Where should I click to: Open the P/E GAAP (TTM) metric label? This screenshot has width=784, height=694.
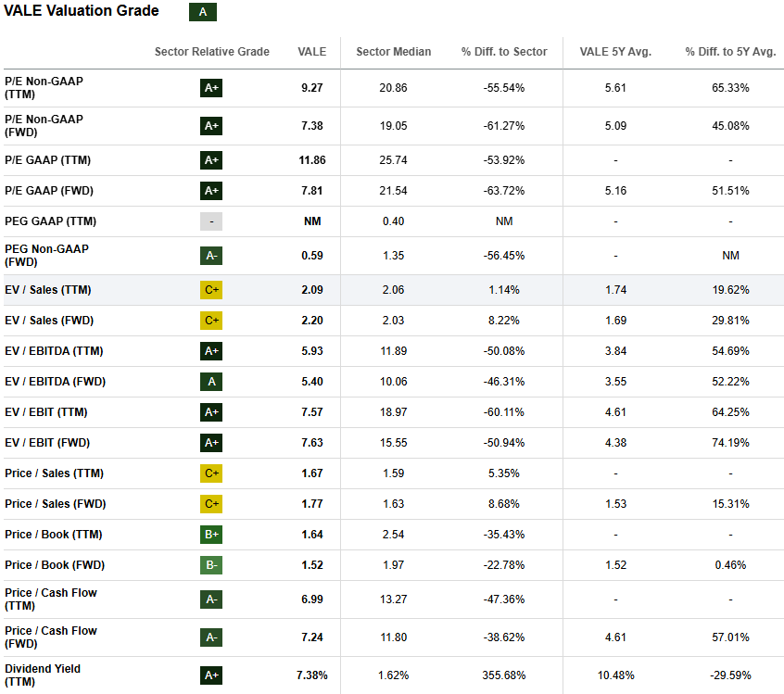coord(48,160)
